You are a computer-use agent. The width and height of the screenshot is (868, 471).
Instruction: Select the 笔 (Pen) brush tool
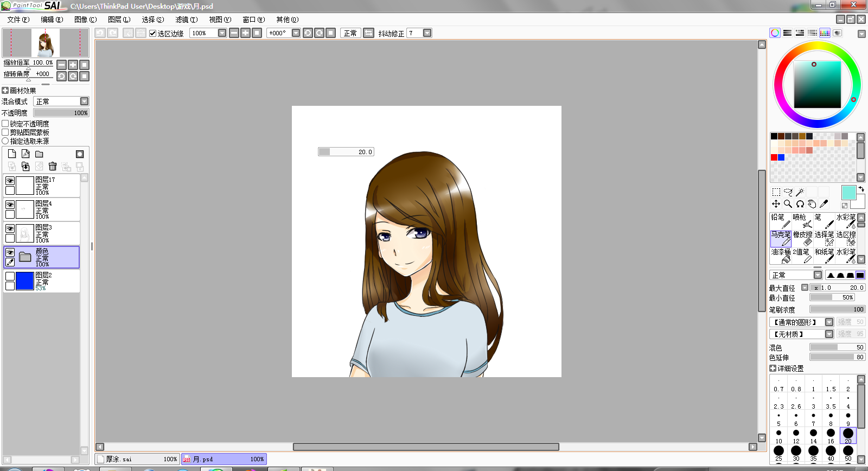point(824,221)
